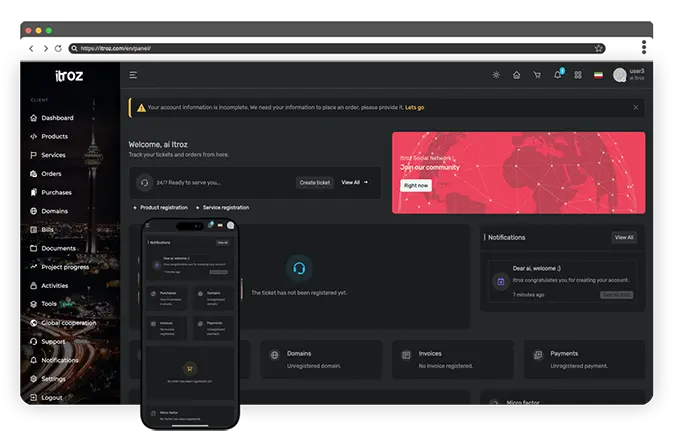Screen dimensions: 676x440
Task: Toggle the dark/light theme sun icon
Action: tap(496, 75)
